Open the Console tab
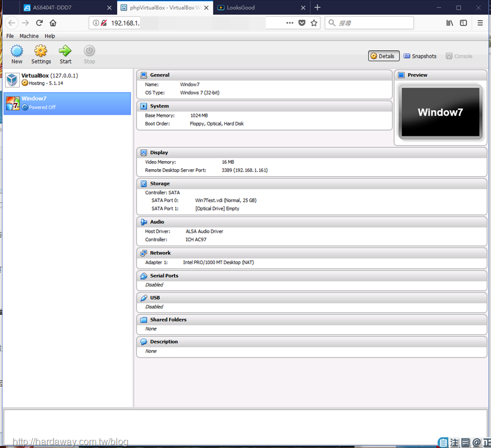This screenshot has width=491, height=448. [459, 56]
